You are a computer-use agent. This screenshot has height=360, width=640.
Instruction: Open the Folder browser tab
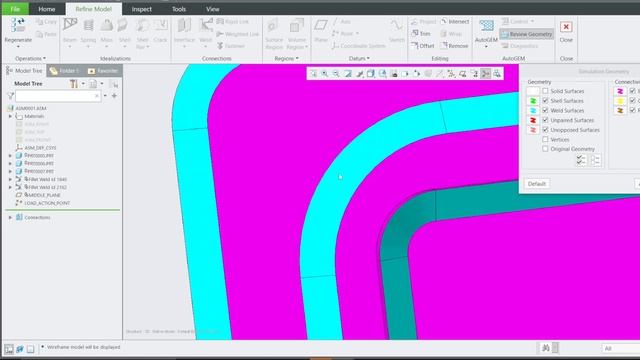(64, 71)
